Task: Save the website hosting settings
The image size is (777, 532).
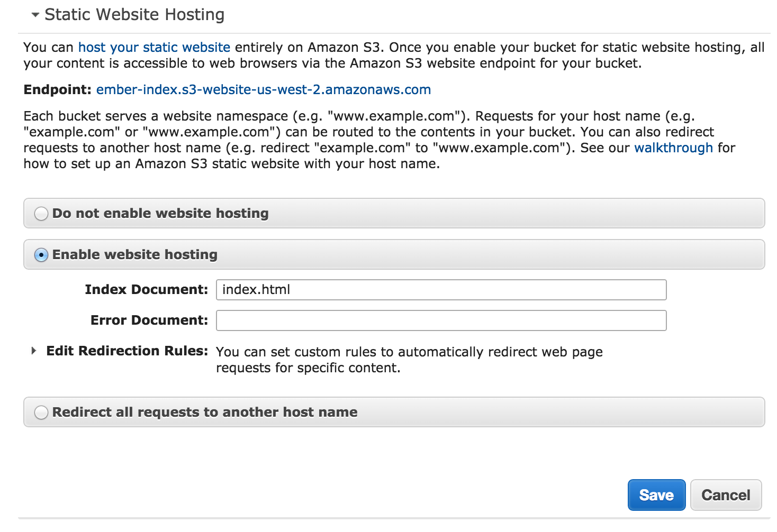Action: [656, 495]
